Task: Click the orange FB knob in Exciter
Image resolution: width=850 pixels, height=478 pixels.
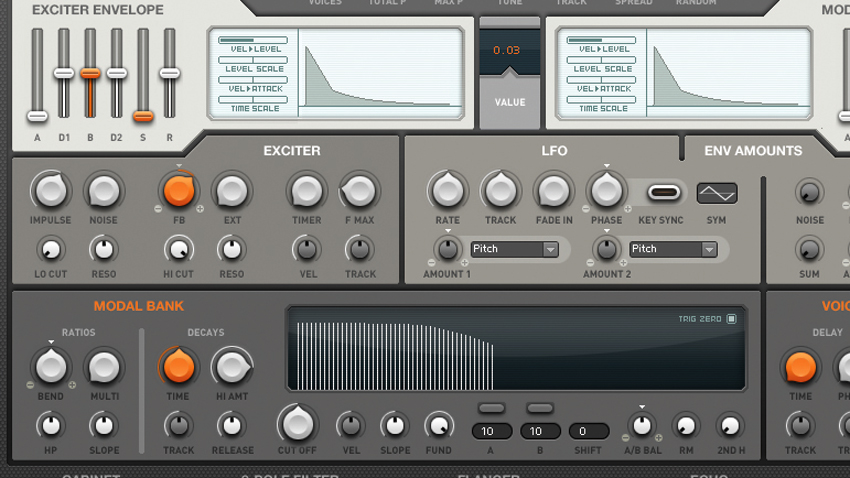Action: [x=179, y=191]
